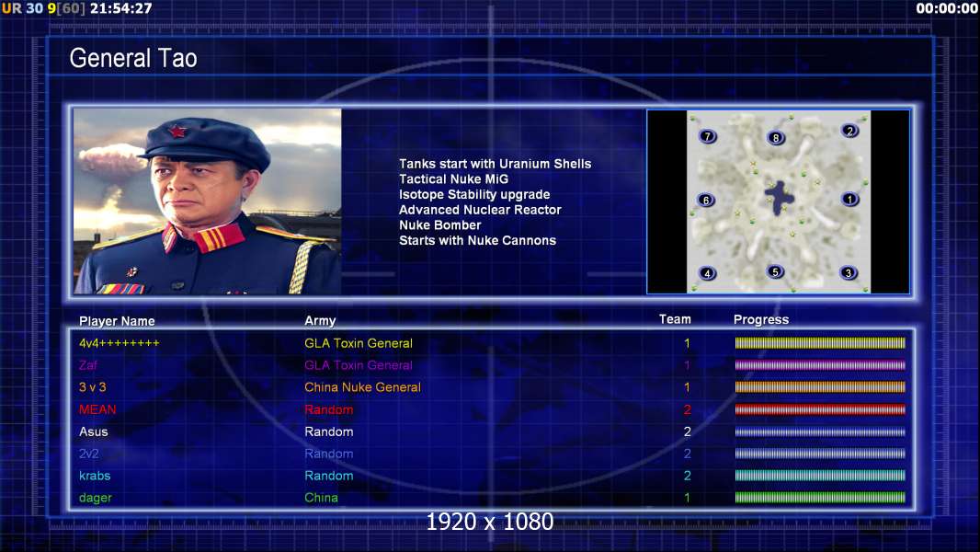Click Asus's Random army entry
Screen dimensions: 980x552
[329, 432]
